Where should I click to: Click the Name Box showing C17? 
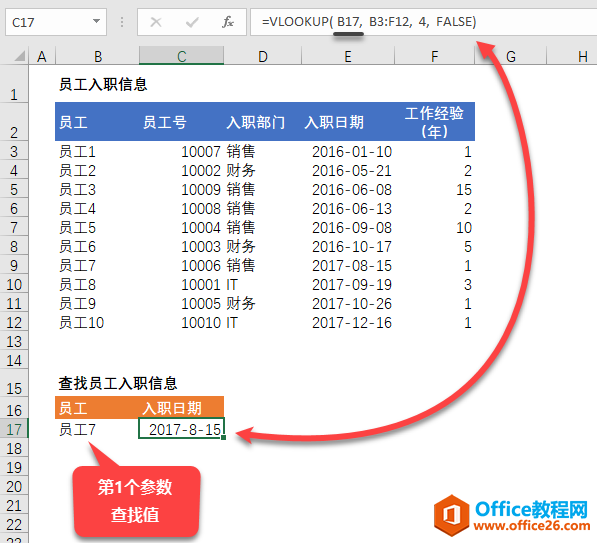[56, 22]
